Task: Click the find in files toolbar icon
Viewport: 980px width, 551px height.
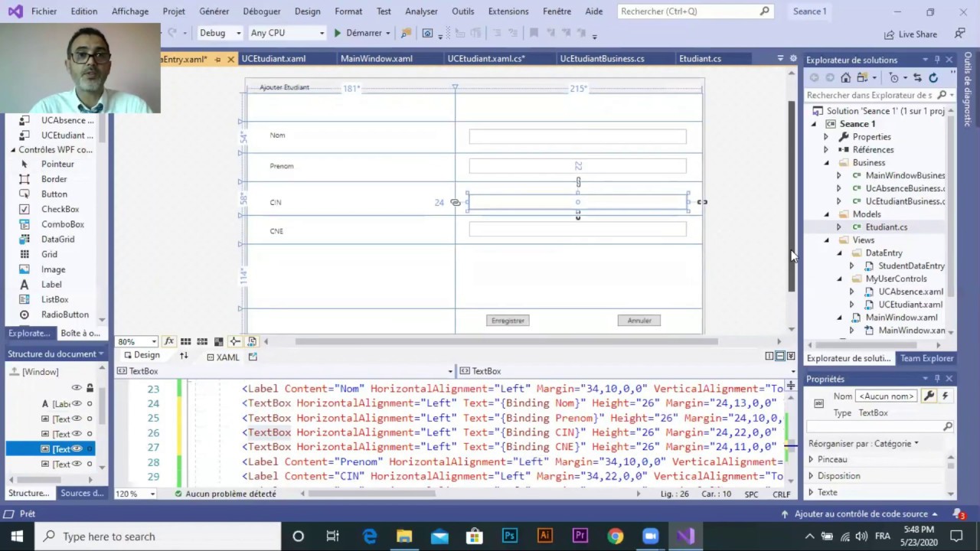Action: pyautogui.click(x=406, y=33)
